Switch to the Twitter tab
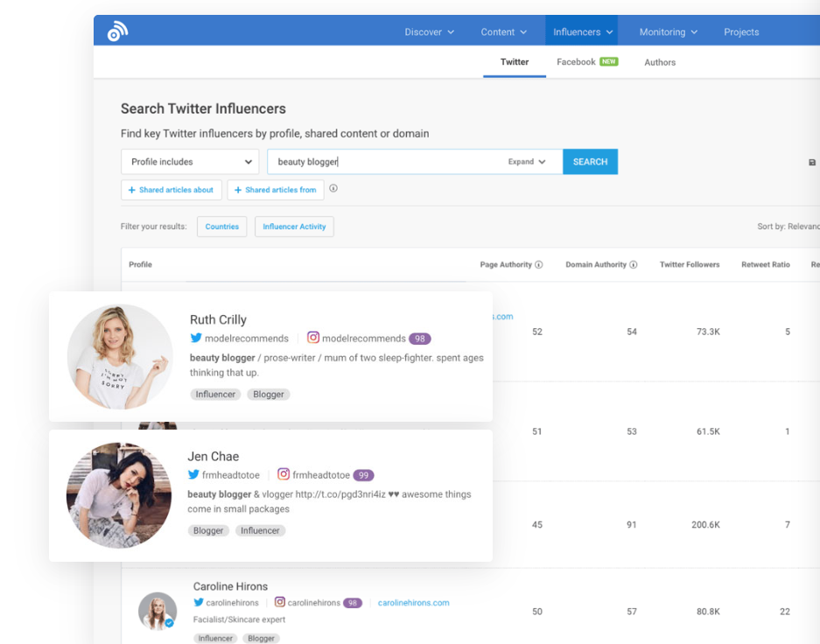 coord(514,61)
